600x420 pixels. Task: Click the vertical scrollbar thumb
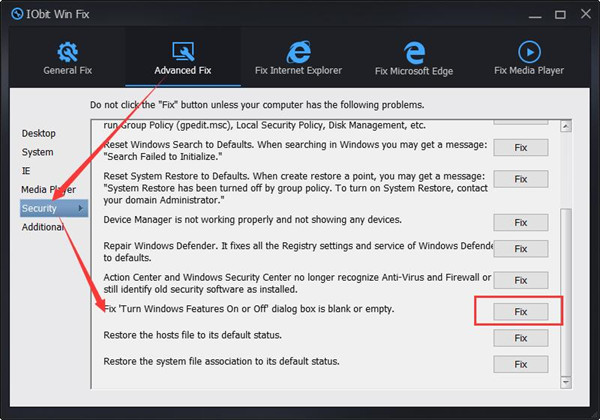point(566,292)
